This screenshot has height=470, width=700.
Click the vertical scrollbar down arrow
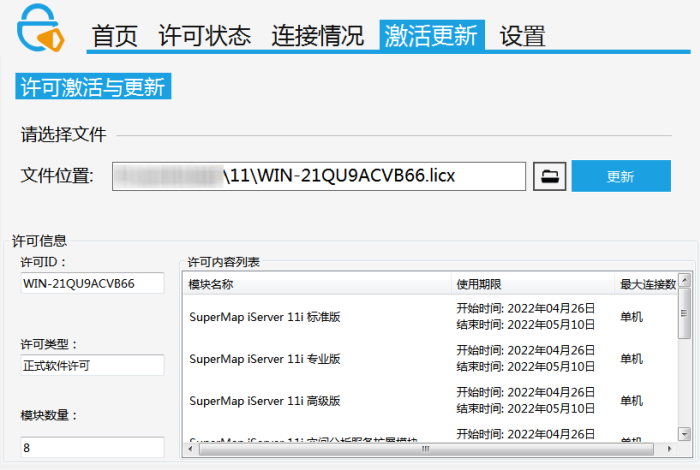pyautogui.click(x=684, y=433)
